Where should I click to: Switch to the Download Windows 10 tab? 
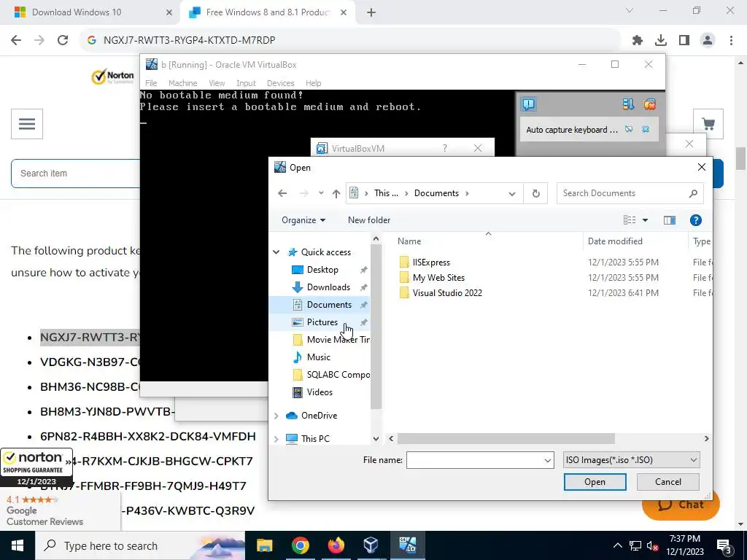click(90, 12)
